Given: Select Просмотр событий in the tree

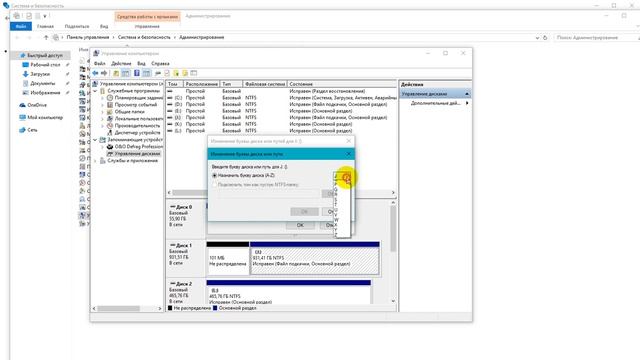Looking at the screenshot, I should (136, 105).
